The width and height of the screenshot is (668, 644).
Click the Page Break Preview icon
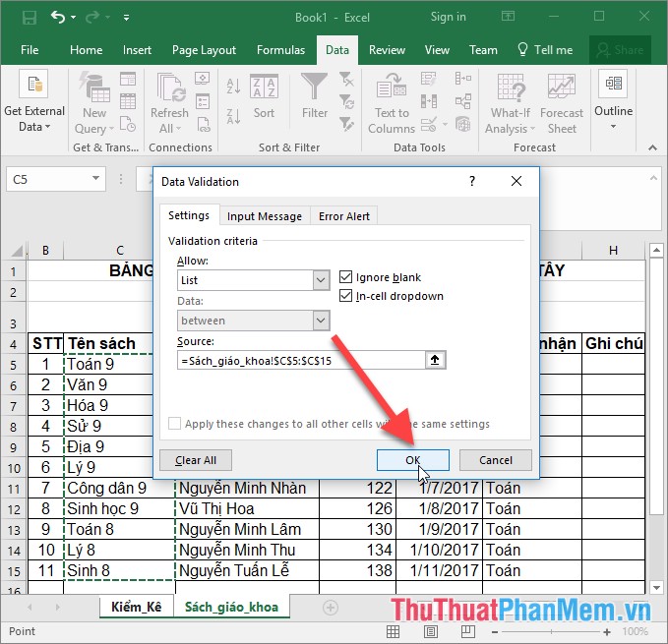point(467,632)
